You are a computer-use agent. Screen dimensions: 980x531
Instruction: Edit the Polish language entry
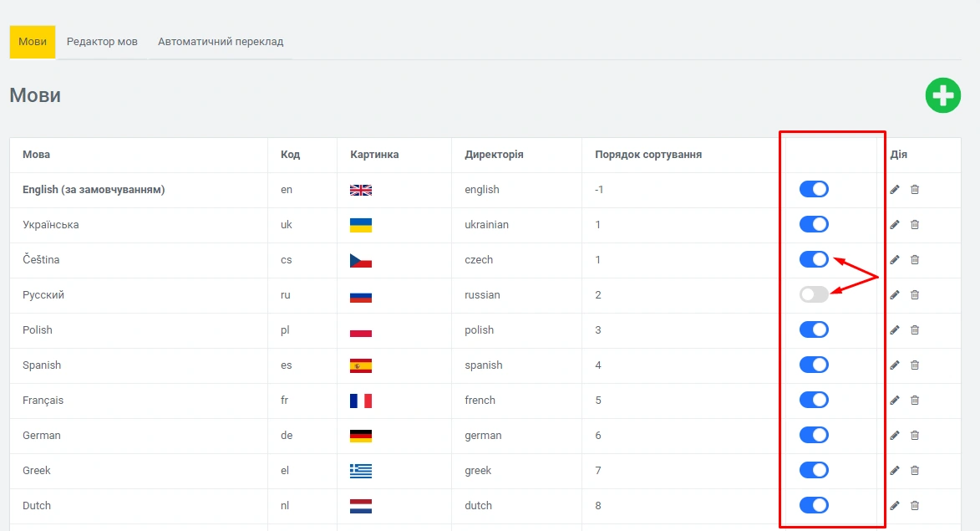pos(895,330)
